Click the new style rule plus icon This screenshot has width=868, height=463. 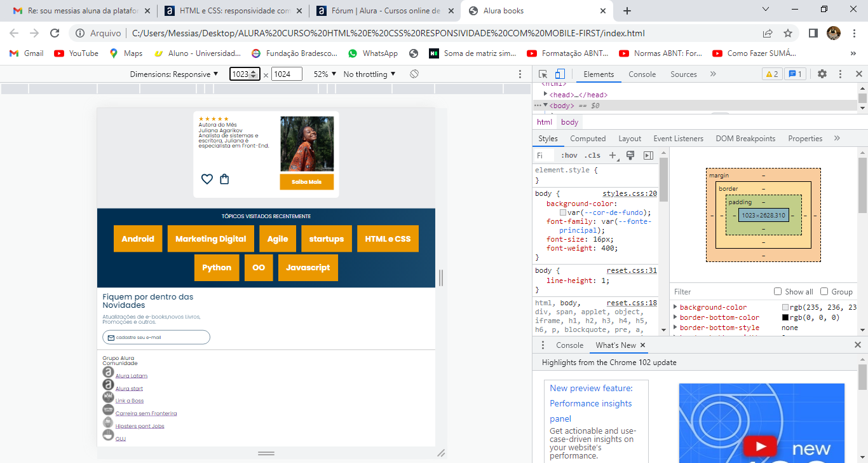(x=613, y=155)
